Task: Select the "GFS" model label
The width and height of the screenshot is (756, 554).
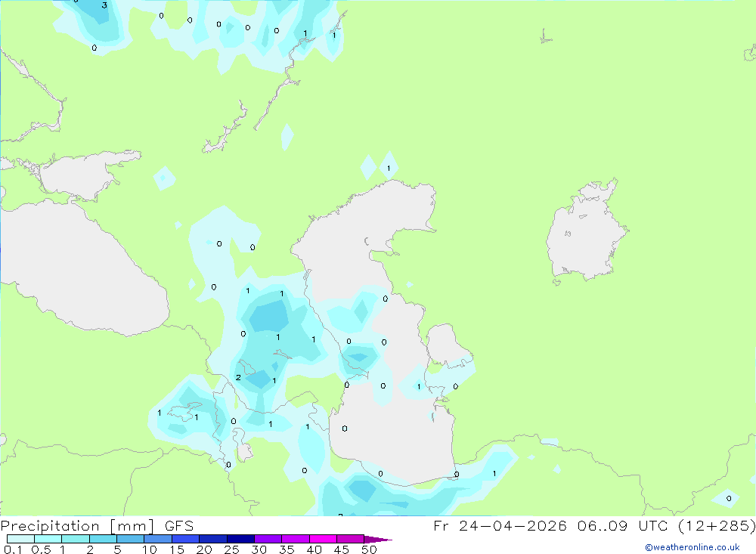Action: click(x=179, y=526)
